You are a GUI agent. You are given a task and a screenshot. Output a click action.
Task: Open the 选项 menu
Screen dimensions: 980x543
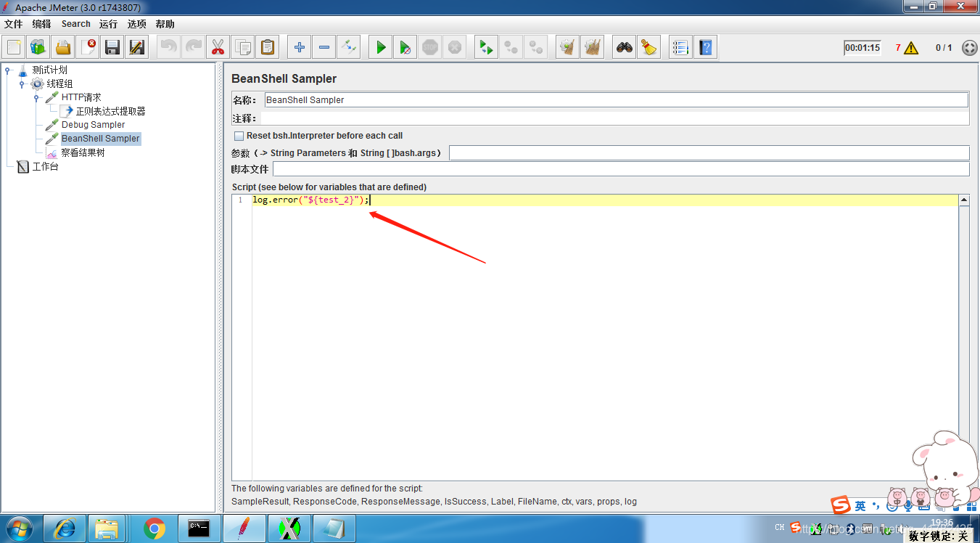(x=137, y=24)
